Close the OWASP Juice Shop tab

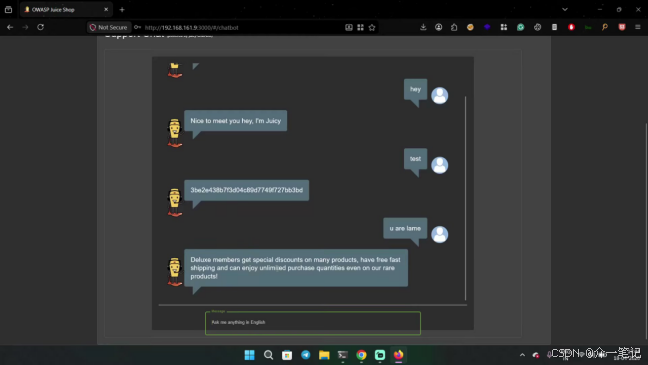tap(106, 10)
